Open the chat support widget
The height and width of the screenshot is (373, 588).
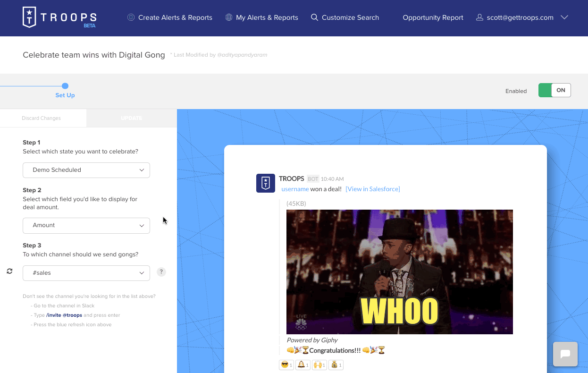pyautogui.click(x=565, y=354)
